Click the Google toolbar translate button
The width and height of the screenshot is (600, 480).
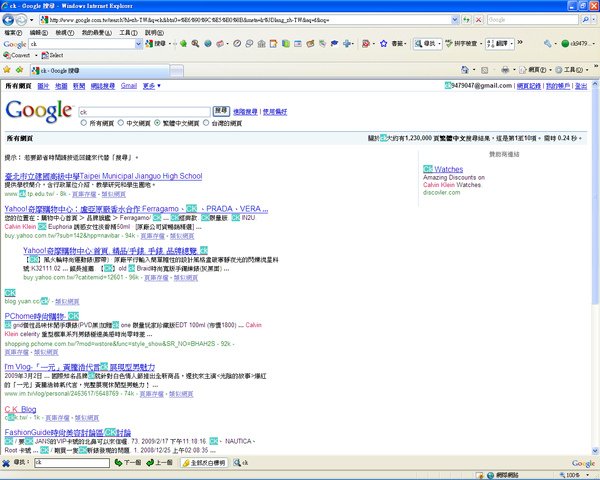click(499, 44)
